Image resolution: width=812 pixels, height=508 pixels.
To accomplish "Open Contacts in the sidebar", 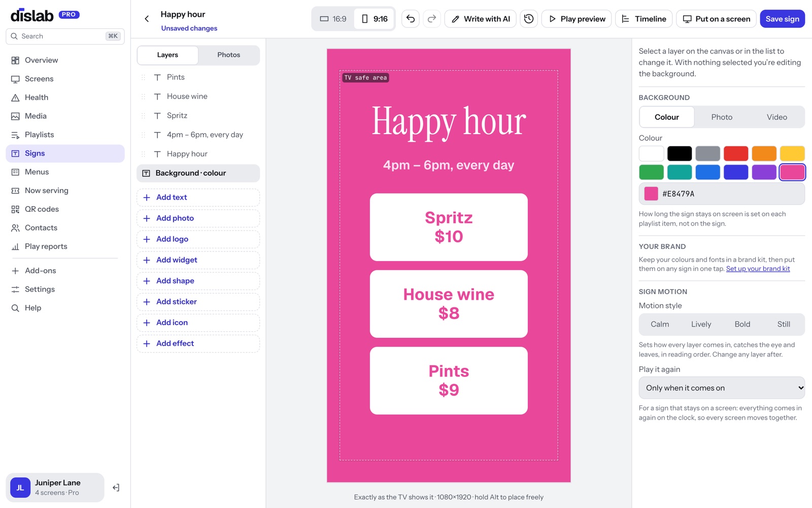I will tap(65, 228).
